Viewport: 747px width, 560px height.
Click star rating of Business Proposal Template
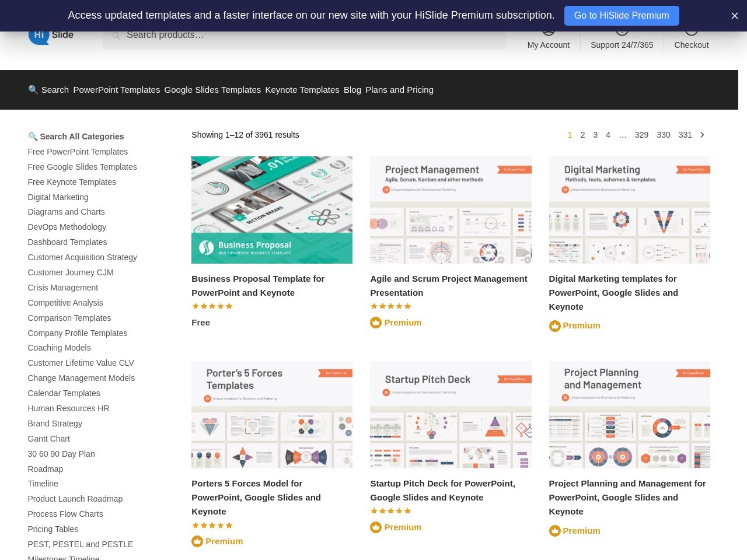point(212,306)
